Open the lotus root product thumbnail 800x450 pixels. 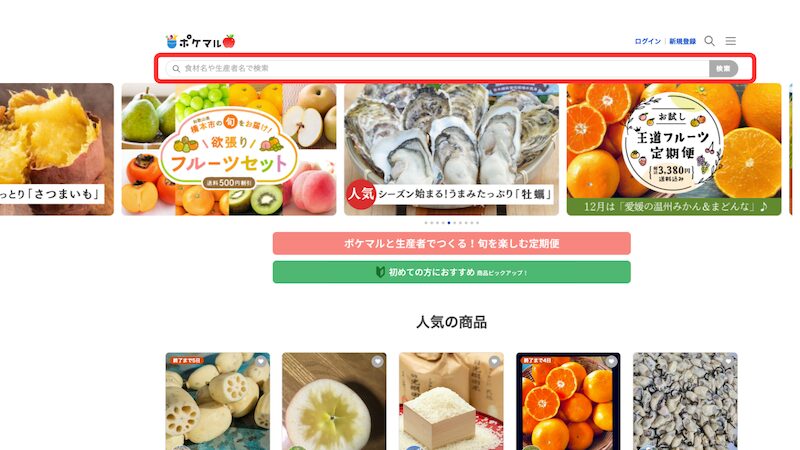click(218, 401)
